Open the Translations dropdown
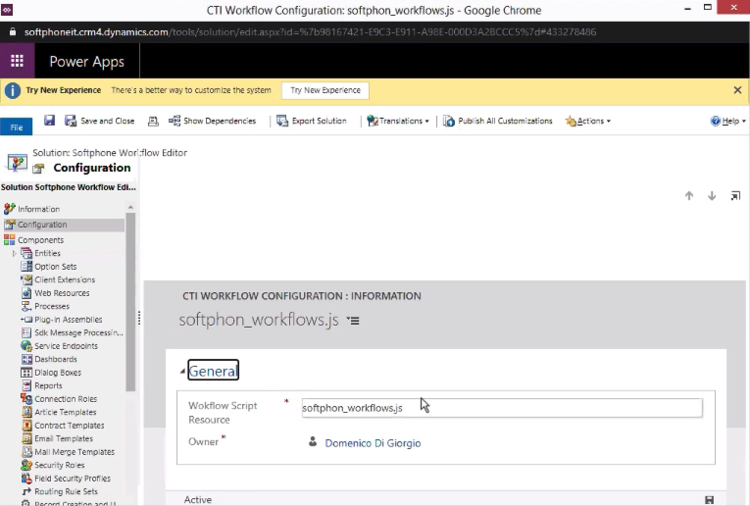The image size is (750, 506). [398, 121]
